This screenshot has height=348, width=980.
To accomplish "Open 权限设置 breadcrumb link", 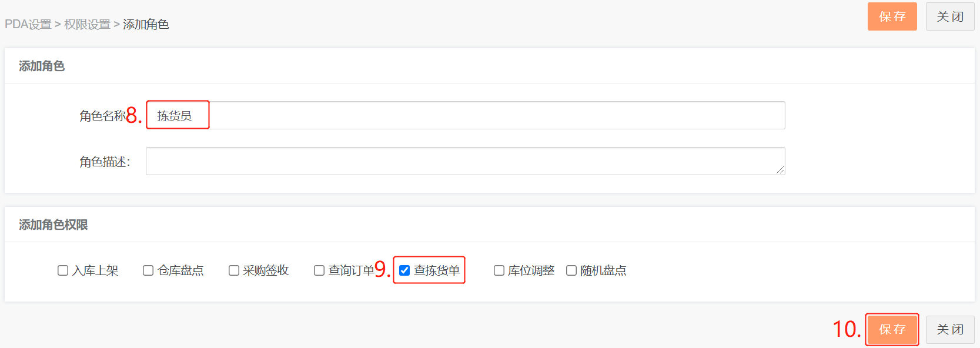I will pyautogui.click(x=88, y=24).
